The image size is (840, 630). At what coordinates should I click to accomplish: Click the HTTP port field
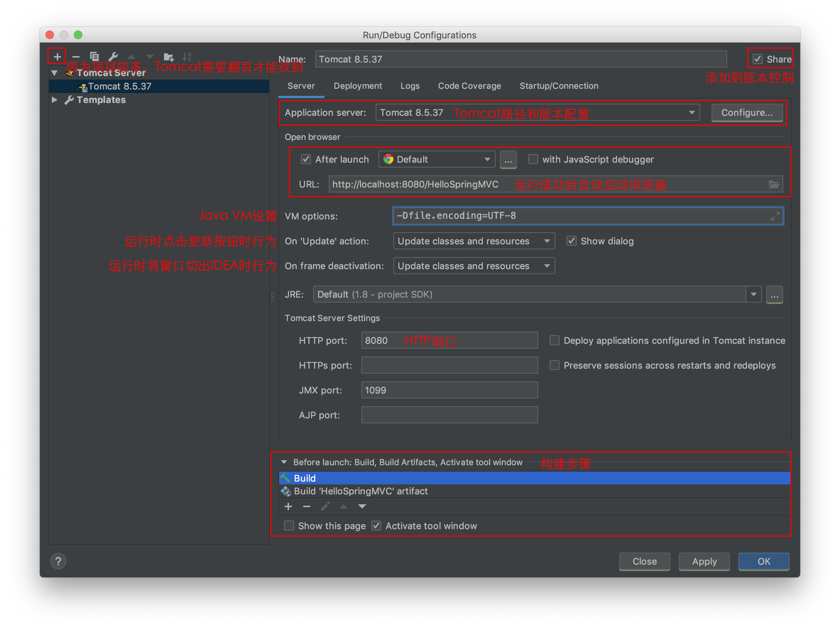click(x=449, y=341)
